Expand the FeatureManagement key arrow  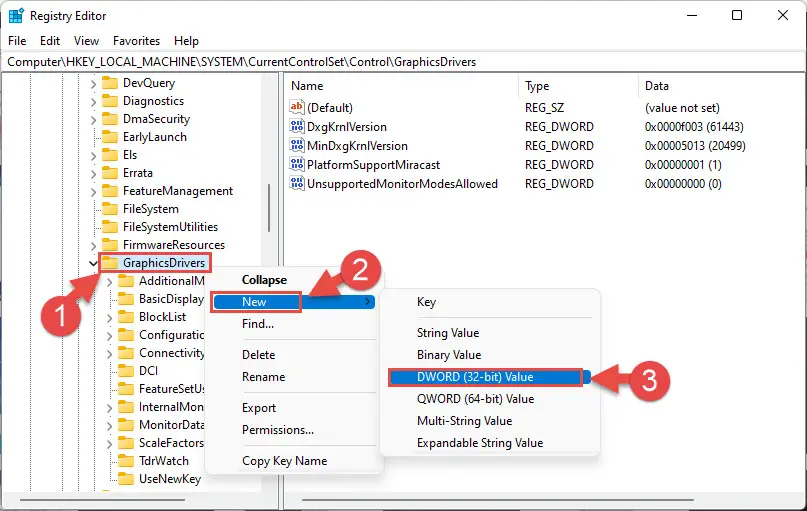pos(93,191)
